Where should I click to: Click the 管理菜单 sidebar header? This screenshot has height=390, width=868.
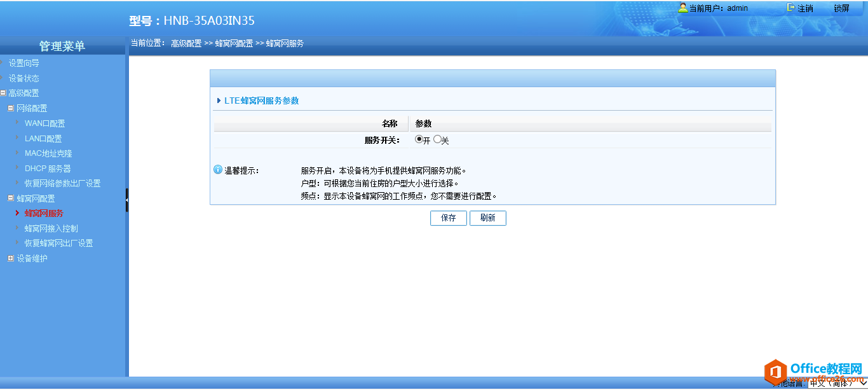click(62, 46)
